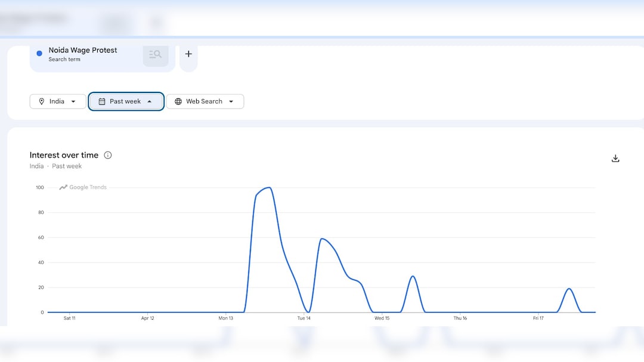
Task: Click the location pin icon beside India
Action: click(x=42, y=101)
